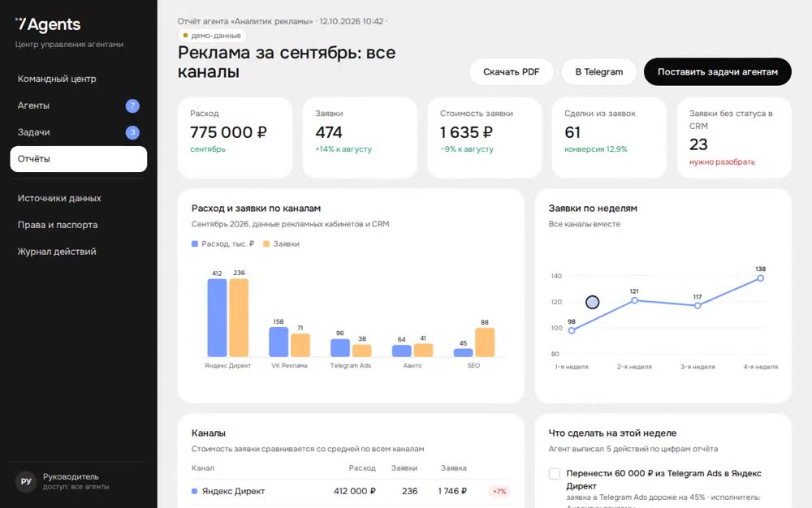
Task: Click the 3-я неделя data point at 117
Action: (x=698, y=306)
